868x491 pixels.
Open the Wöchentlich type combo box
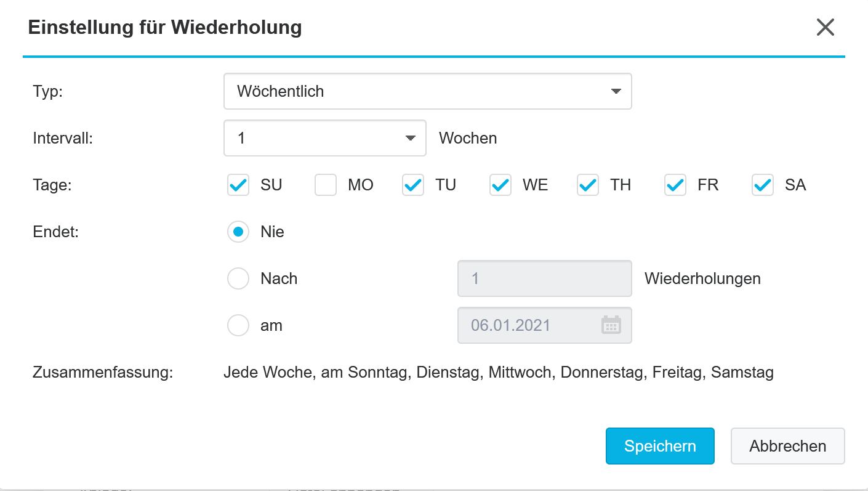[x=428, y=91]
